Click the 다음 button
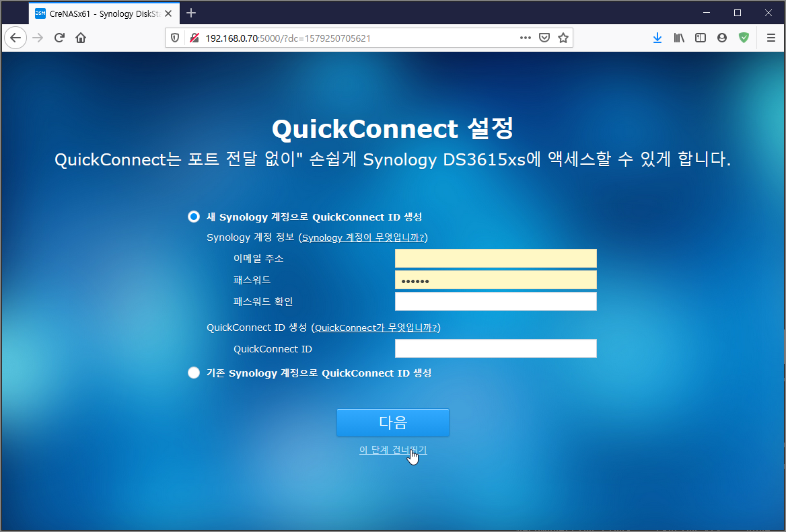 tap(393, 423)
